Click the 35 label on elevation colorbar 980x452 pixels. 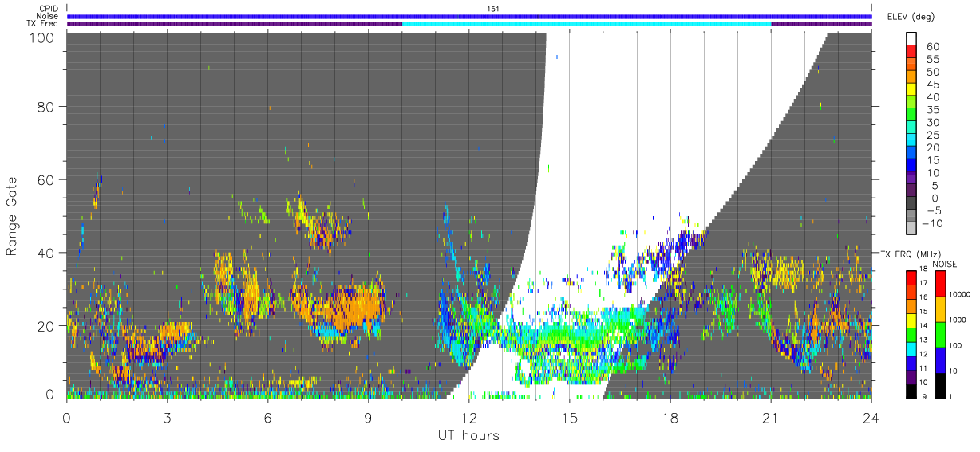point(933,110)
